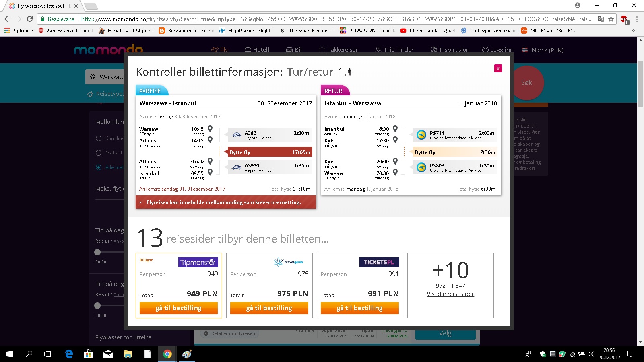Open the Pakkereiser menu item
The width and height of the screenshot is (644, 362).
click(338, 50)
